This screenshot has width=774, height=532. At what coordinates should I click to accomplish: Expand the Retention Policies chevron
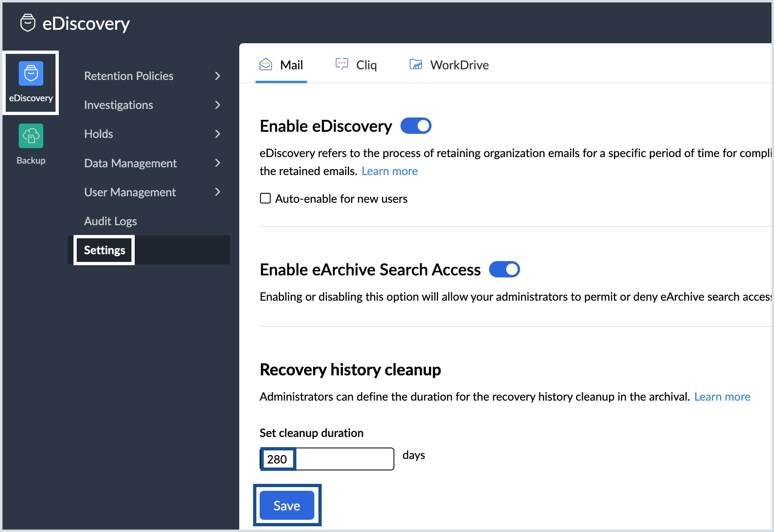[218, 76]
